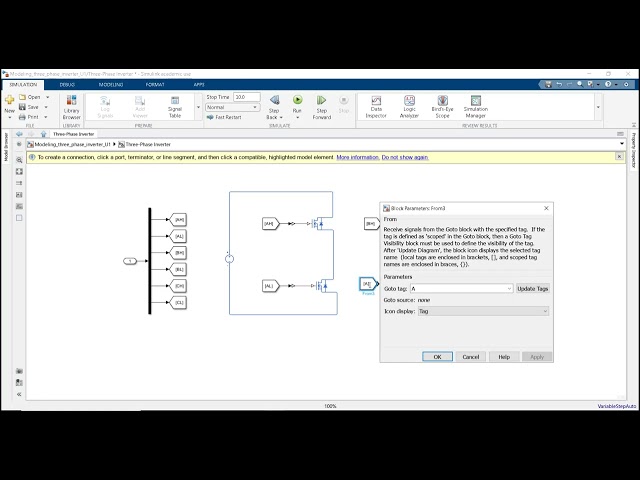Image resolution: width=640 pixels, height=480 pixels.
Task: Expand Goto tag dropdown
Action: point(509,289)
